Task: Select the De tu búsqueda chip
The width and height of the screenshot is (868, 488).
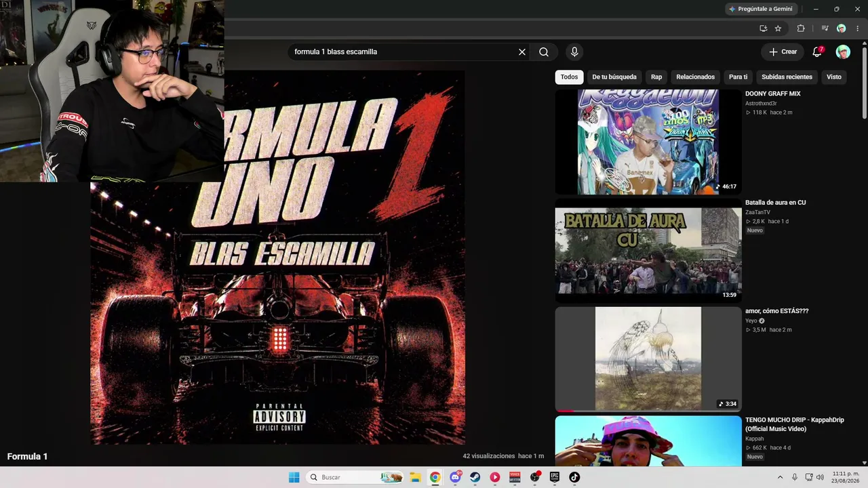Action: pyautogui.click(x=614, y=77)
